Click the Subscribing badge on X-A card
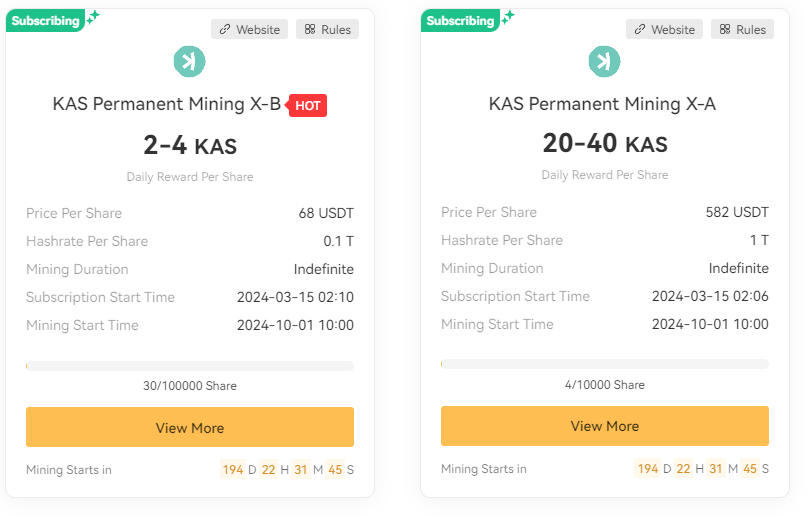812x519 pixels. point(459,21)
